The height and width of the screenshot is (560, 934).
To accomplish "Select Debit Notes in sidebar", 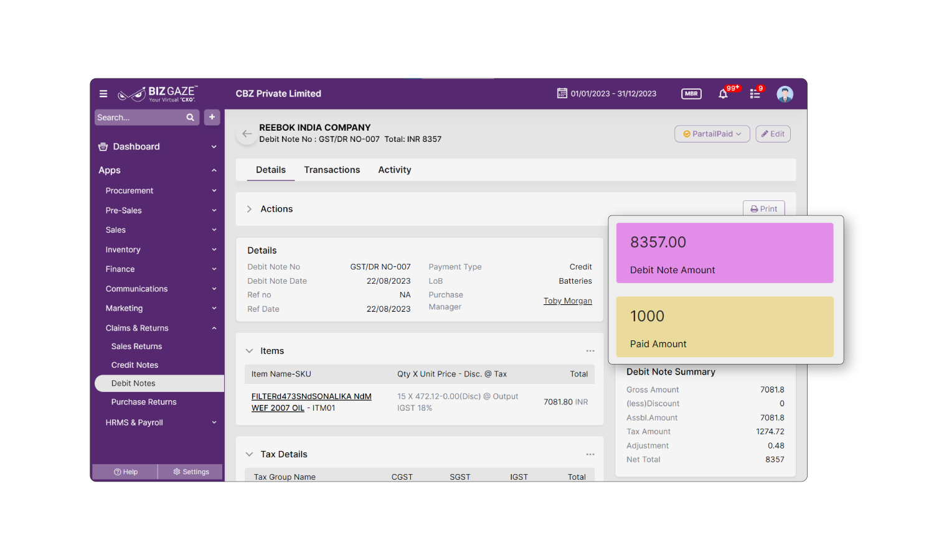I will coord(159,383).
